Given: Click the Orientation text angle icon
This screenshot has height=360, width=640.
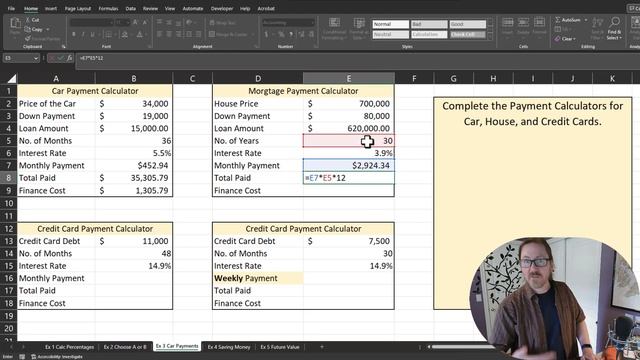Looking at the screenshot, I should 189,22.
